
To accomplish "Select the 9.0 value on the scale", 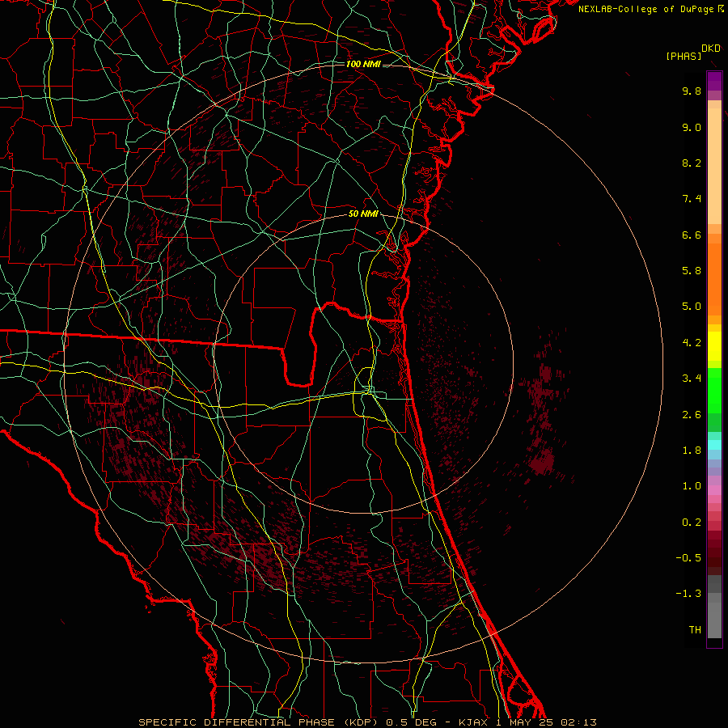I will click(692, 127).
